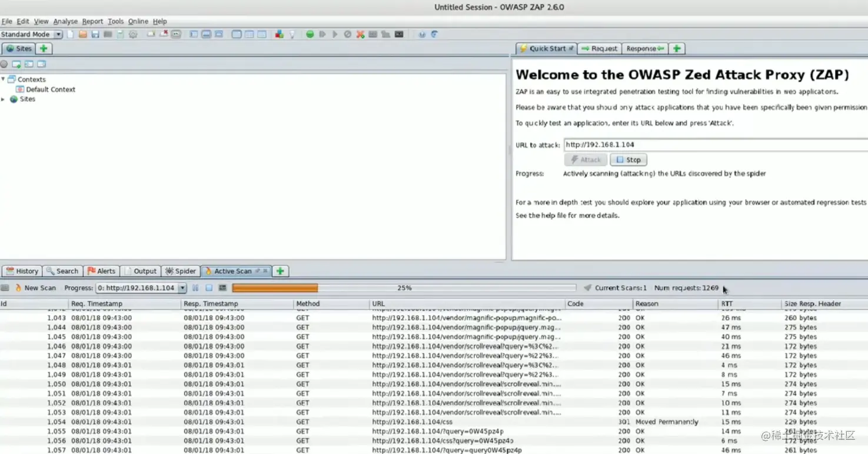Open the Search tab
This screenshot has height=454, width=868.
tap(62, 271)
